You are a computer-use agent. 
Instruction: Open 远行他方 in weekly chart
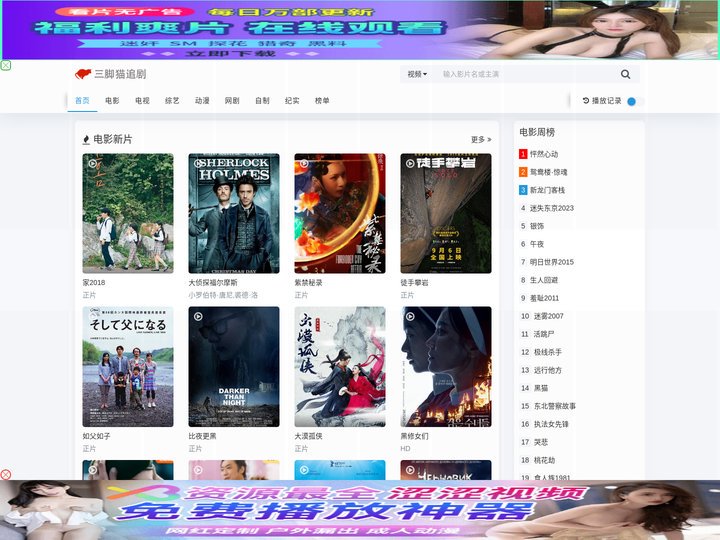(548, 370)
